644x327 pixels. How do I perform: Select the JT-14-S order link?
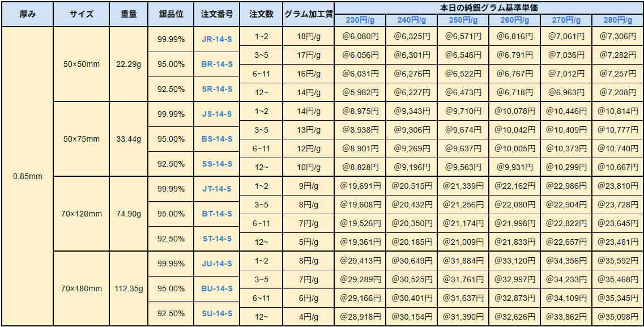pyautogui.click(x=217, y=189)
